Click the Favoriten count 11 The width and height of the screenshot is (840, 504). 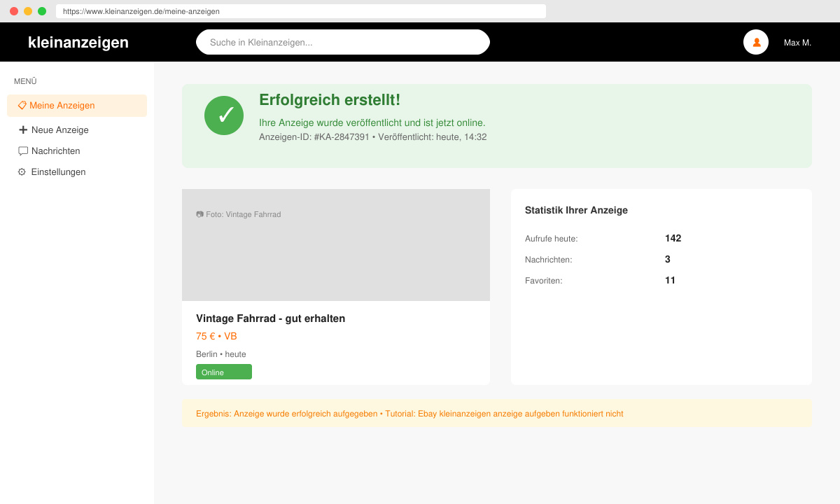point(670,280)
